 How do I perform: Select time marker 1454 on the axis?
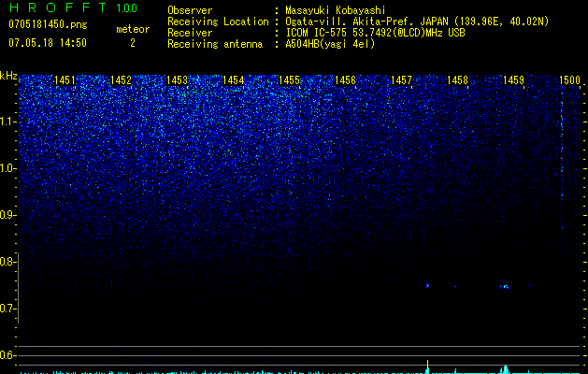click(x=233, y=80)
